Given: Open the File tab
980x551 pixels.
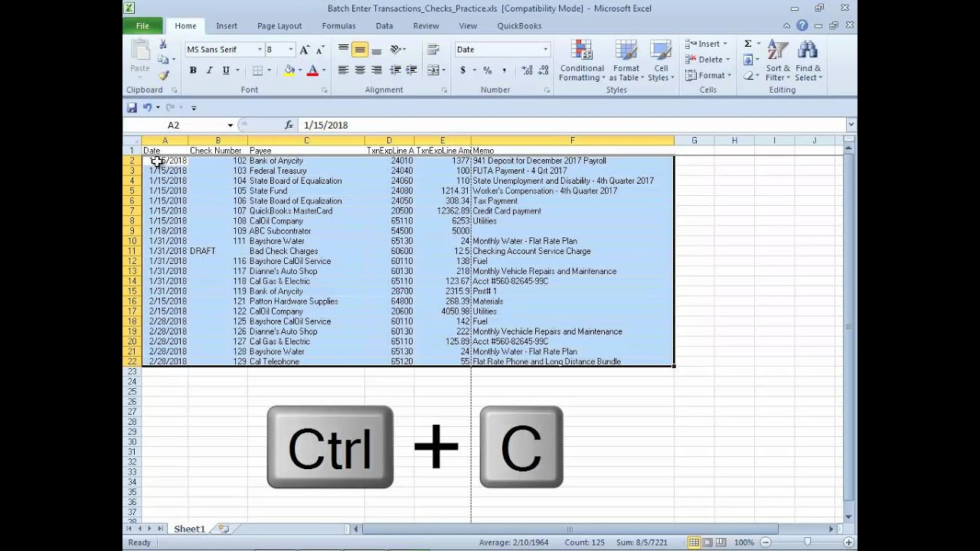Looking at the screenshot, I should click(x=142, y=26).
